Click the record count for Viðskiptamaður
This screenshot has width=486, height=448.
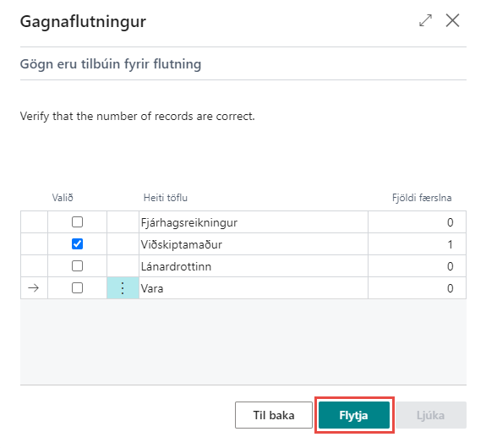pyautogui.click(x=417, y=244)
